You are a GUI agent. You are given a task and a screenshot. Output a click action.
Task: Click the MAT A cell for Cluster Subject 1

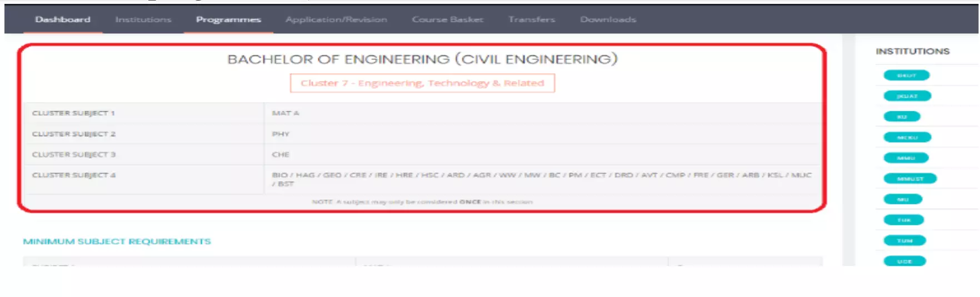point(285,113)
